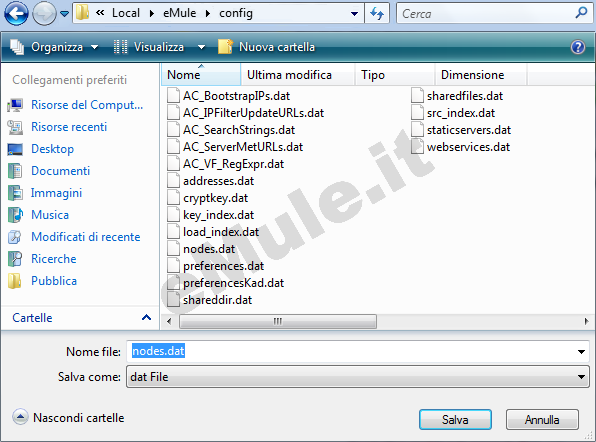Viewport: 596px width, 442px height.
Task: Click the Salva button
Action: coord(455,420)
